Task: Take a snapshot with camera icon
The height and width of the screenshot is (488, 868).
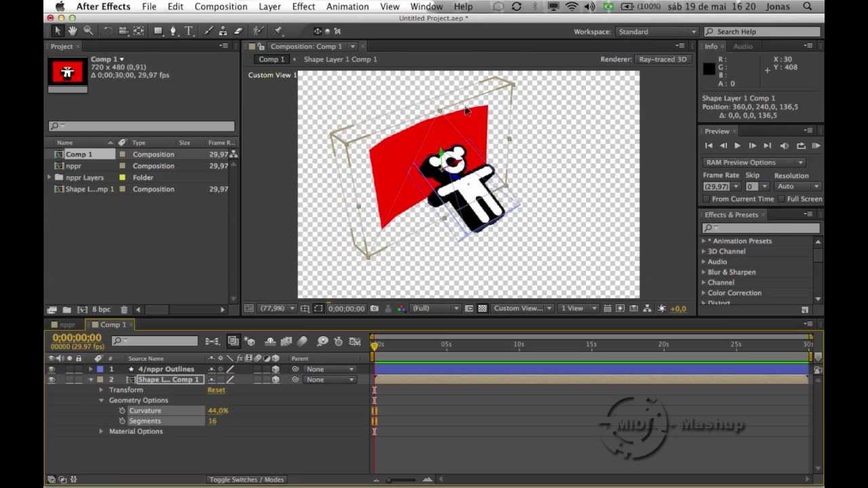Action: click(374, 308)
